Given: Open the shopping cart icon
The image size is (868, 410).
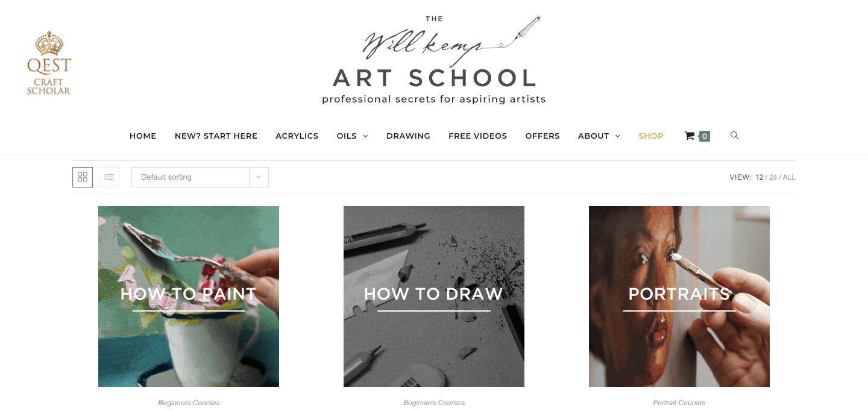Looking at the screenshot, I should pyautogui.click(x=690, y=136).
